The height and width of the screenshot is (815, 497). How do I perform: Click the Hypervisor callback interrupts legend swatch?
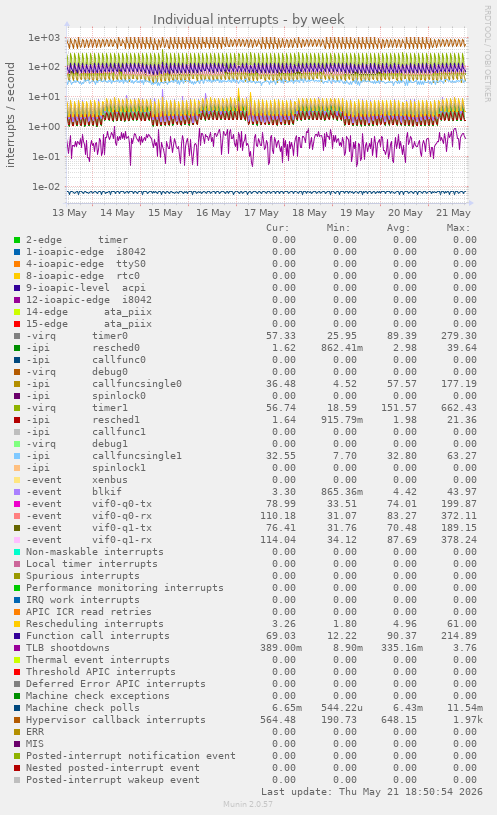coord(17,720)
